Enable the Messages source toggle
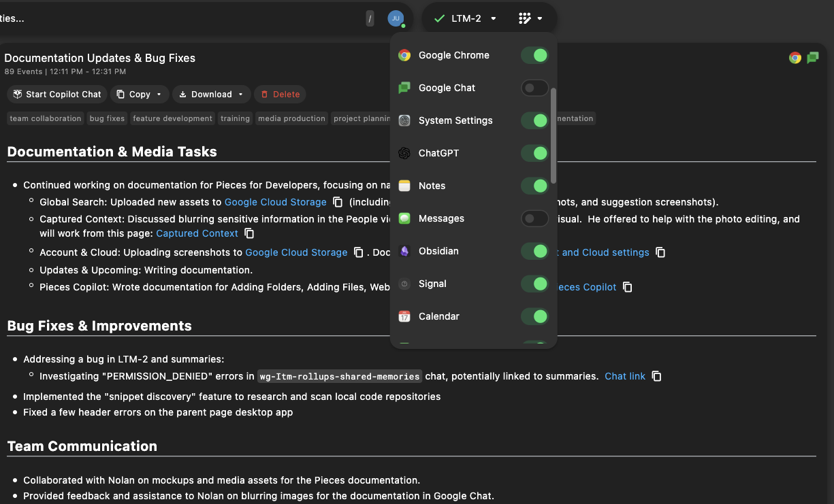834x504 pixels. [x=534, y=218]
